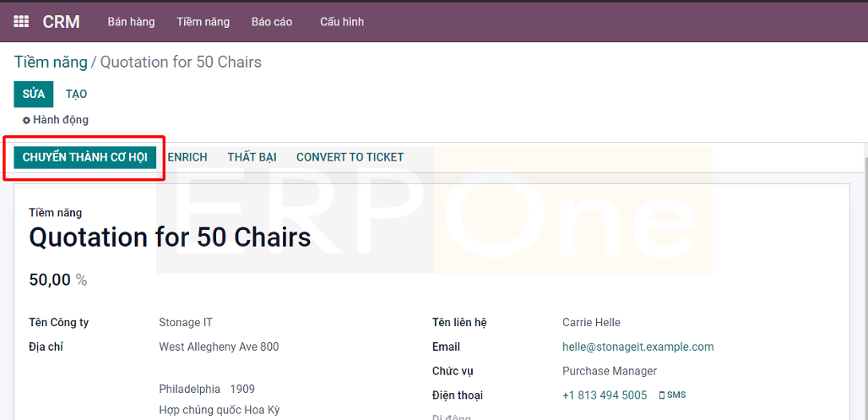Open the Bán hàng menu

(131, 22)
